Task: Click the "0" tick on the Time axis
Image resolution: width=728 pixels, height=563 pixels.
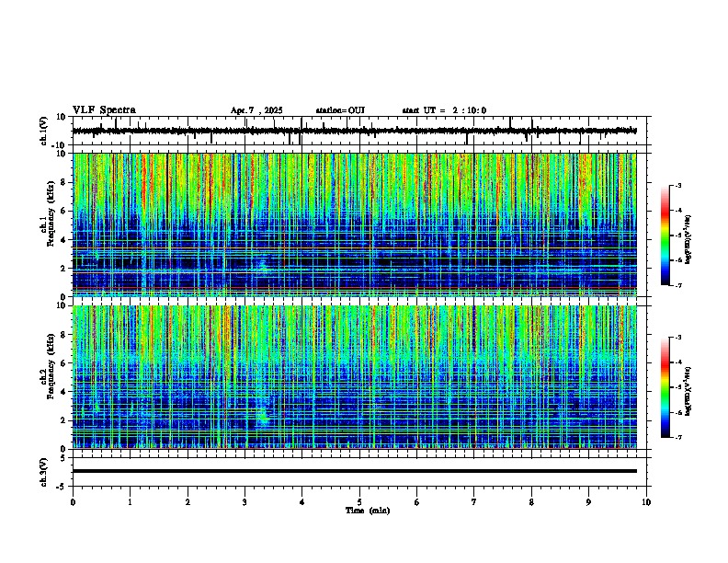Action: pos(73,502)
